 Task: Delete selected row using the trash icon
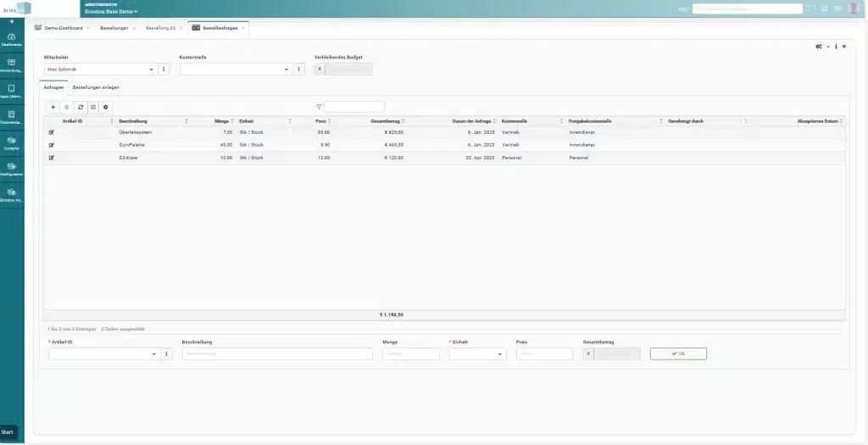pos(66,107)
